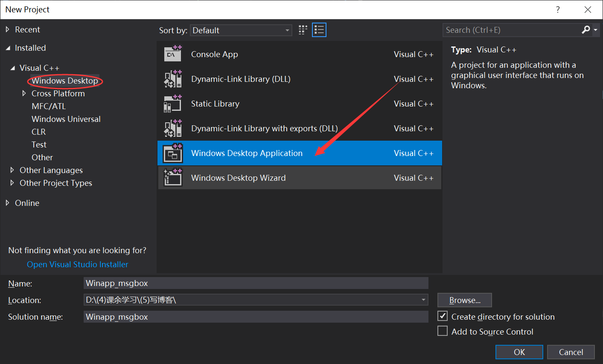Open the Sort by Default dropdown

tap(241, 30)
